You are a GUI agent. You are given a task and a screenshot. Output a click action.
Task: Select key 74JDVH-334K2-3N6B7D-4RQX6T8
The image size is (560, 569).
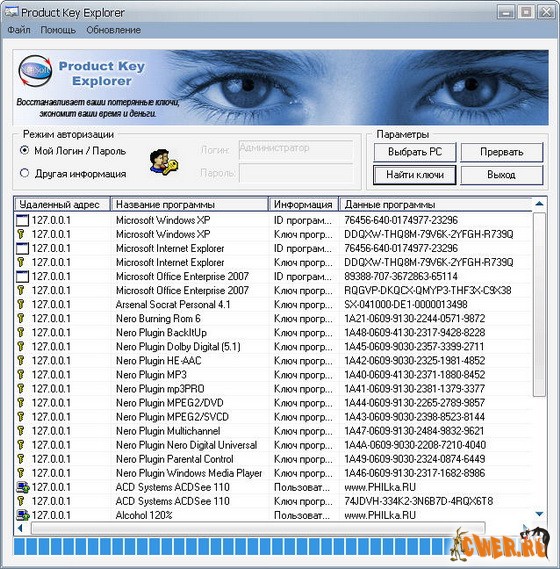tap(418, 501)
